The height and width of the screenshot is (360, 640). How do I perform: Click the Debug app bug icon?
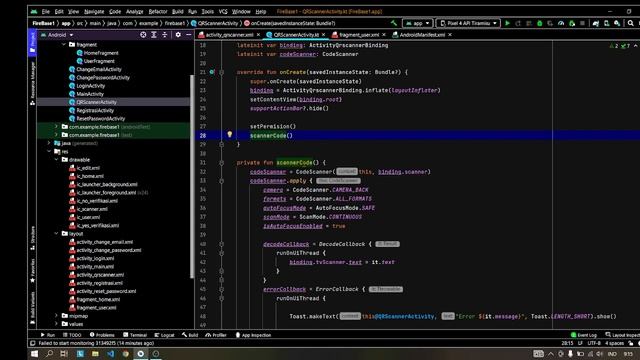pyautogui.click(x=540, y=23)
